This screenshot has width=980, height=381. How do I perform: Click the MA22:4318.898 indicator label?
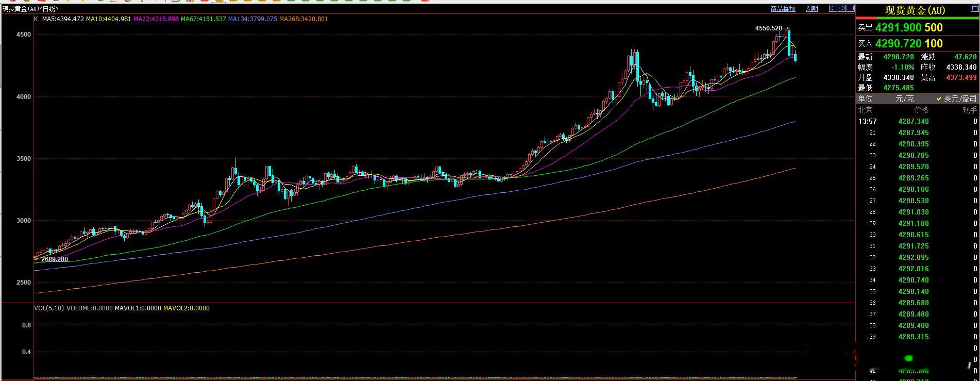tap(156, 19)
